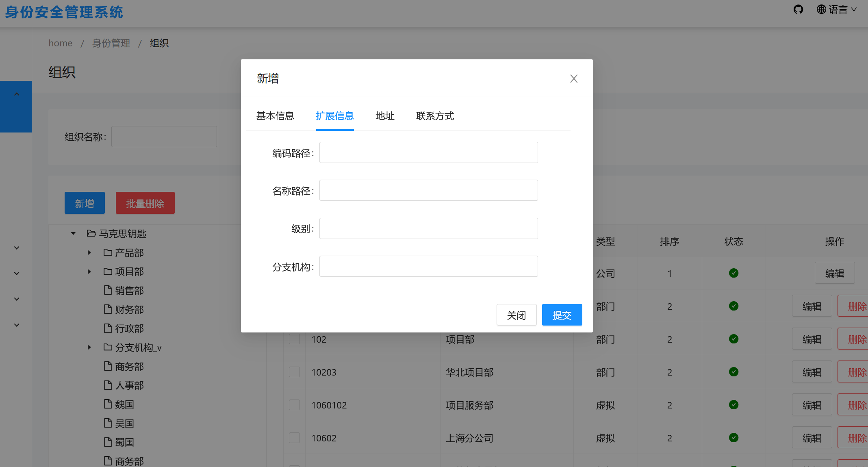Expand the 项目部 tree node
The height and width of the screenshot is (467, 868).
tap(89, 271)
